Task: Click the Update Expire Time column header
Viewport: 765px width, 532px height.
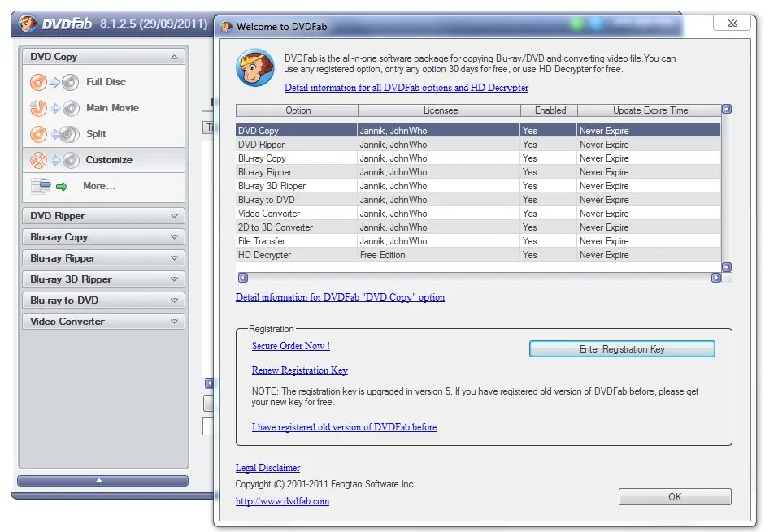Action: [650, 110]
